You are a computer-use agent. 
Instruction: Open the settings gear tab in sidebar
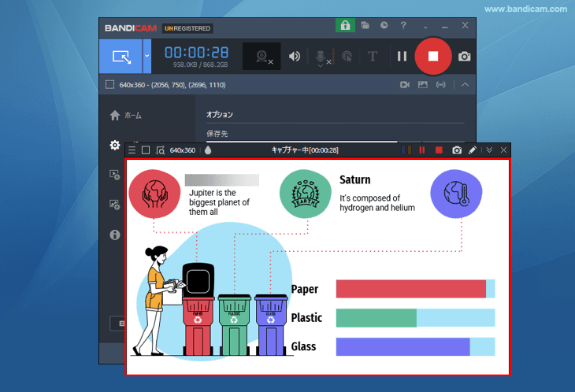115,146
